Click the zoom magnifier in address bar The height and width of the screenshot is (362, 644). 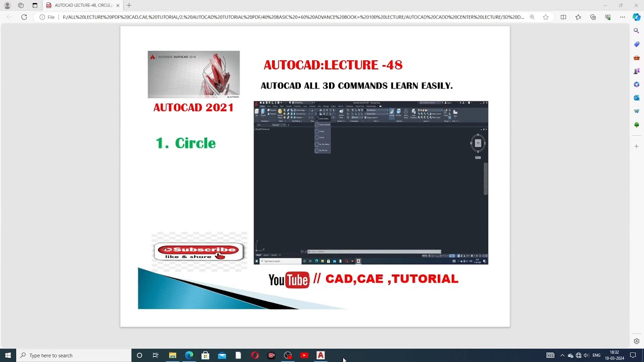[532, 17]
